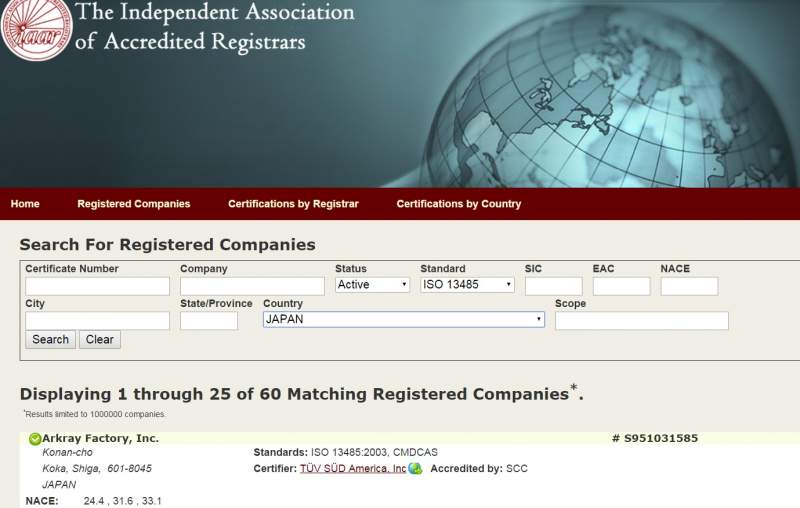Image resolution: width=800 pixels, height=508 pixels.
Task: Click the globe icon next to TÜV SÜD America
Action: tap(415, 468)
